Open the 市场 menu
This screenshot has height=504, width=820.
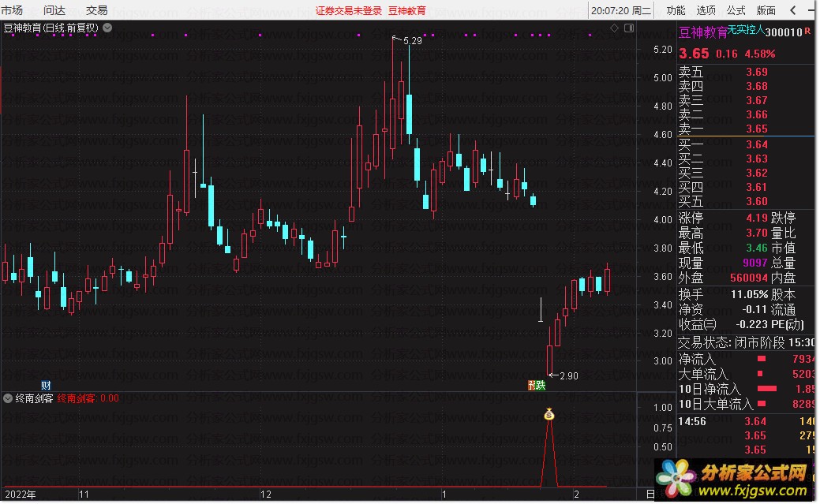(x=12, y=10)
